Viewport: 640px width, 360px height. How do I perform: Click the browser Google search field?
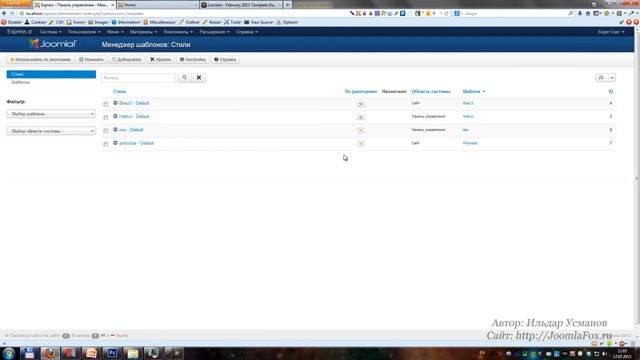pyautogui.click(x=514, y=13)
